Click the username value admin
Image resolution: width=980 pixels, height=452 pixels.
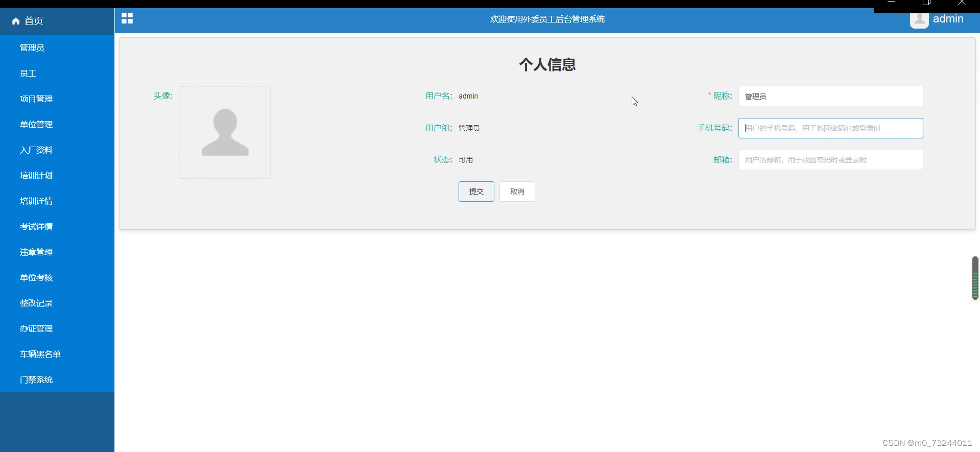click(x=468, y=96)
